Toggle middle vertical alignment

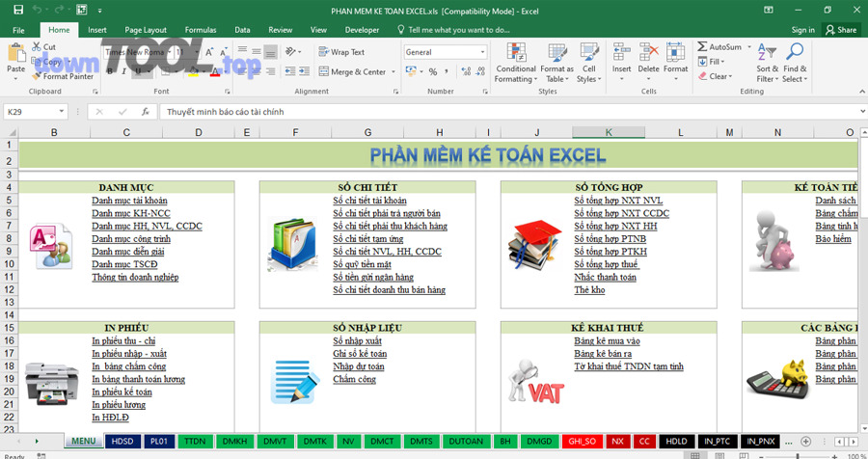pos(257,51)
